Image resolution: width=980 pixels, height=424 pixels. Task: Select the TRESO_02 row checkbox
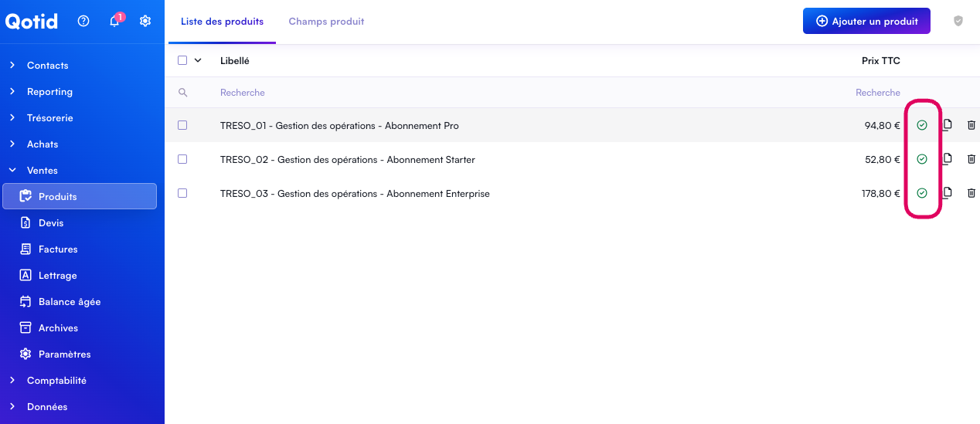(182, 159)
